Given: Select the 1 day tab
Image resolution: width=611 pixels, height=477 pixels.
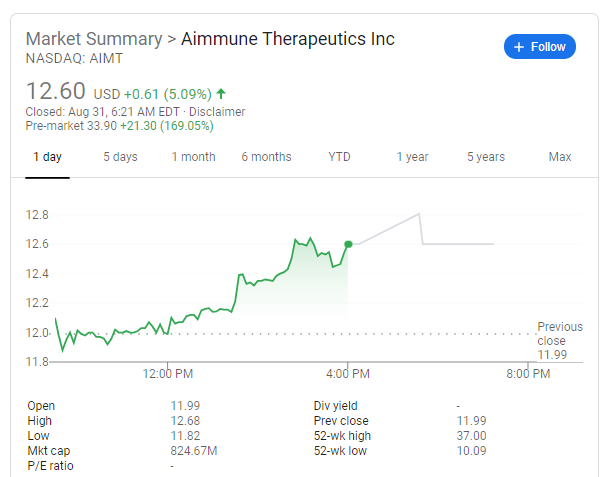Looking at the screenshot, I should tap(48, 157).
